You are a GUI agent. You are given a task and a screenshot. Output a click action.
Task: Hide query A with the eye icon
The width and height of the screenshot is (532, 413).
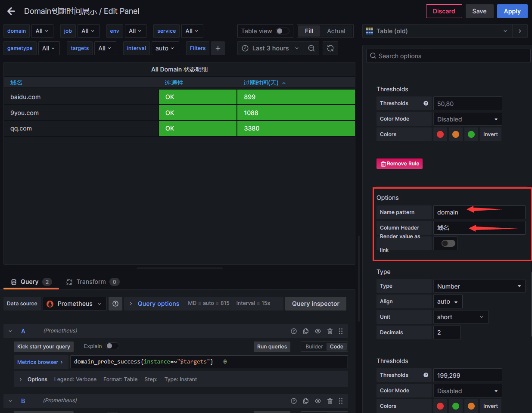318,331
